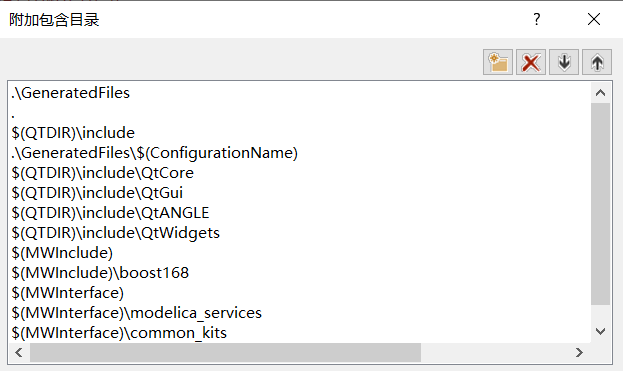Click the New Line folder icon
The width and height of the screenshot is (623, 371).
(498, 62)
